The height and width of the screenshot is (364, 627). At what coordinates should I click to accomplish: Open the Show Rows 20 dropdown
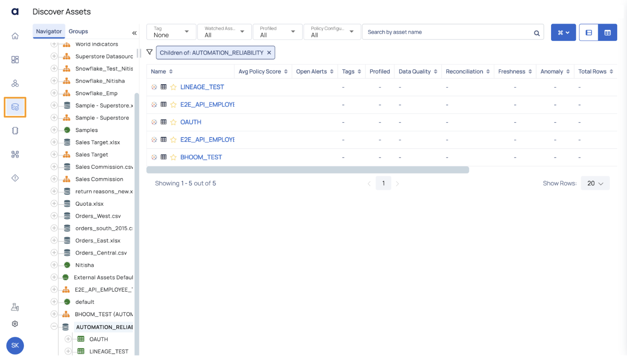[595, 183]
